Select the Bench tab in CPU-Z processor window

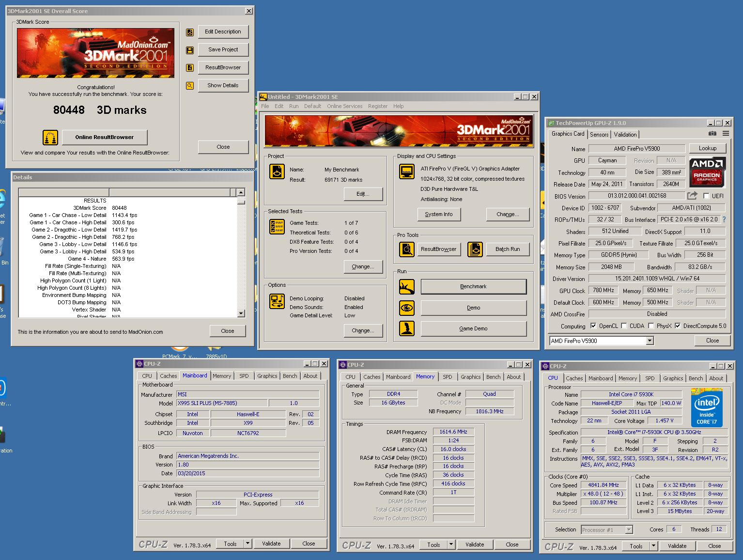[696, 378]
